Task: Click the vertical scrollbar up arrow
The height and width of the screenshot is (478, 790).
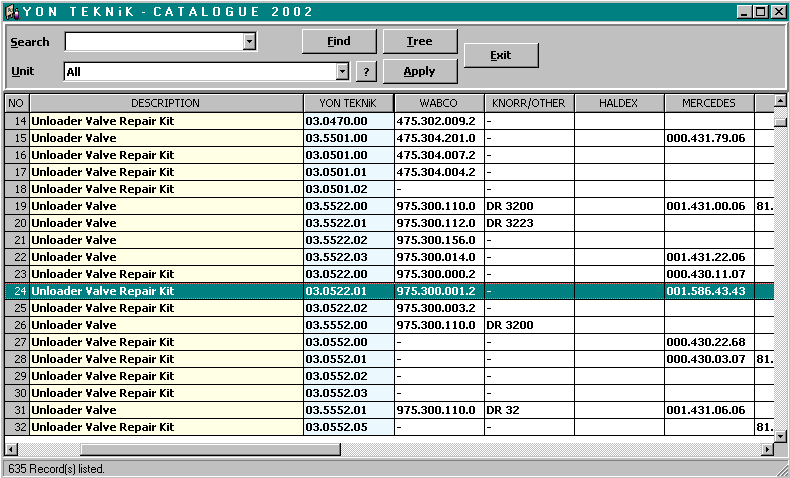Action: click(x=780, y=100)
